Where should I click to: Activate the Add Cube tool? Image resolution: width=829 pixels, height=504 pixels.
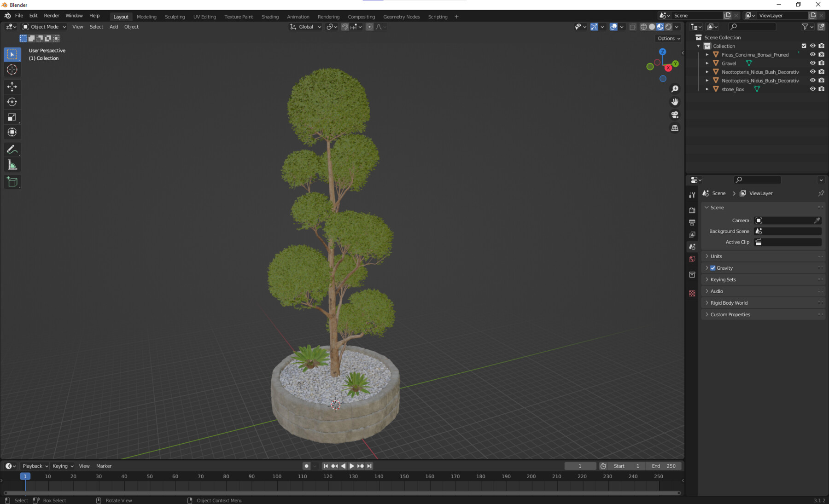pos(12,181)
